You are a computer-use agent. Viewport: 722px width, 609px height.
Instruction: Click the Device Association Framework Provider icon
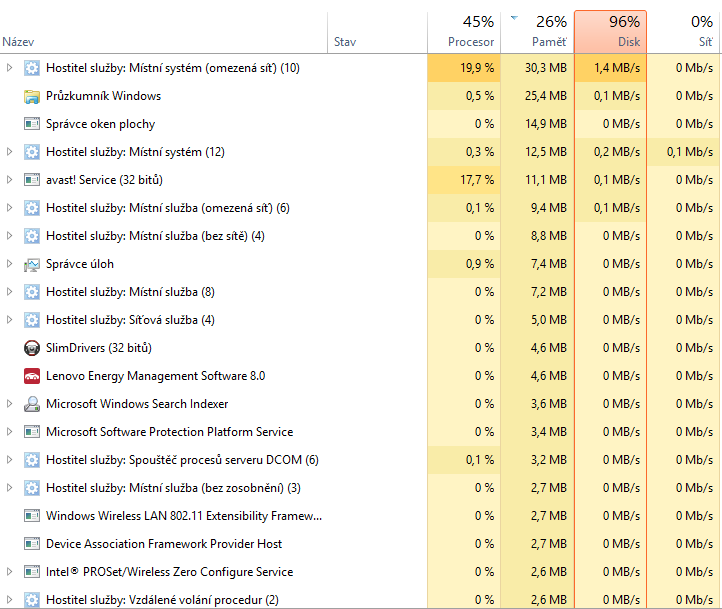[x=32, y=544]
